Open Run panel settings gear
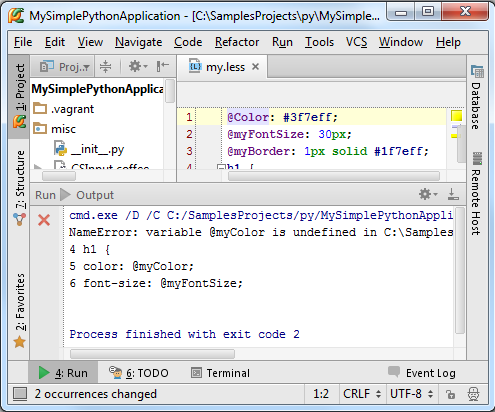The image size is (495, 412). pos(428,194)
